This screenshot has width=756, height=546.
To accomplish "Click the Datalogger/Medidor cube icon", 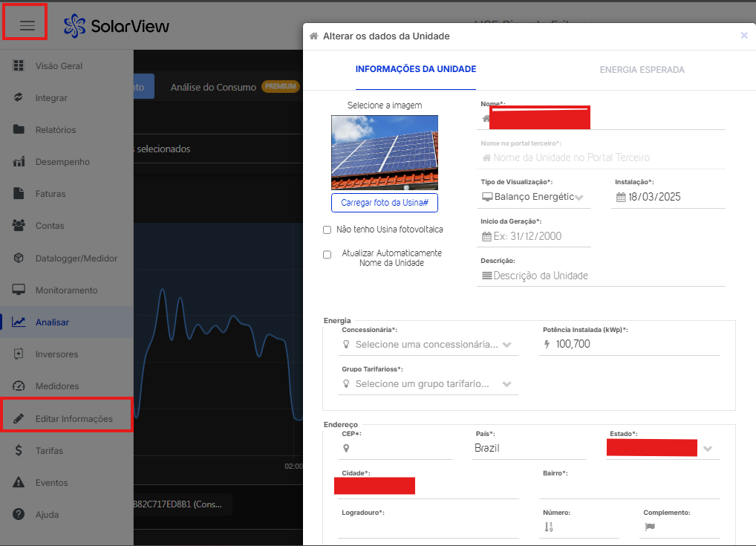I will click(19, 258).
